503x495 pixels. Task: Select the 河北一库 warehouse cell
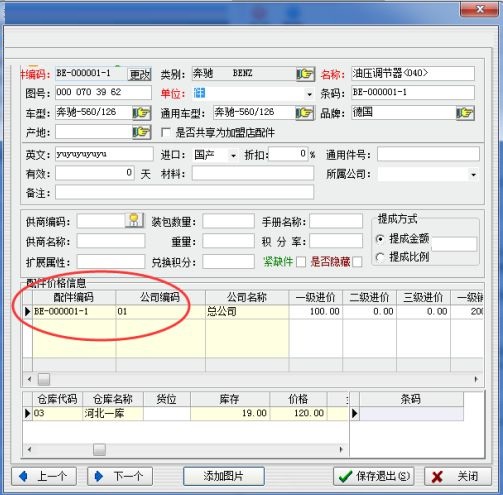click(113, 413)
